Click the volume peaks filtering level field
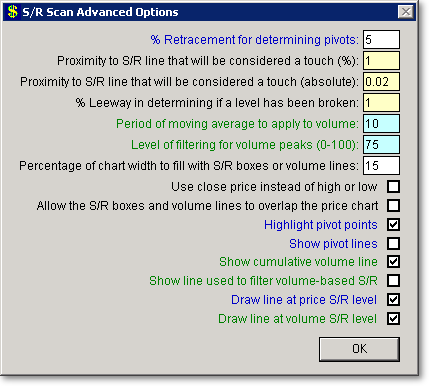The height and width of the screenshot is (386, 429). tap(381, 145)
